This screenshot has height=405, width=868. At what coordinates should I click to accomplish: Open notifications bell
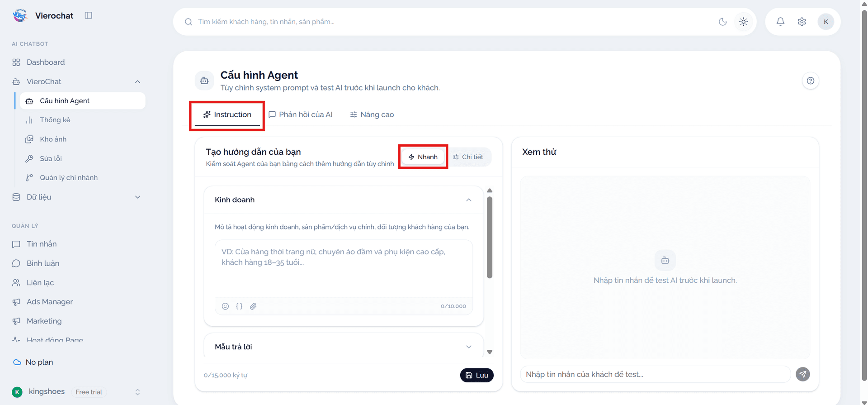pyautogui.click(x=780, y=22)
